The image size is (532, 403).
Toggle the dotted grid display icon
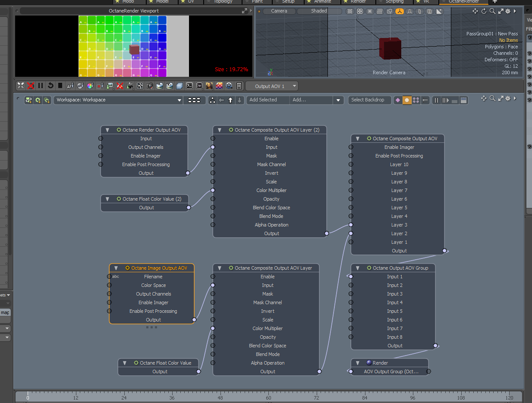click(349, 11)
